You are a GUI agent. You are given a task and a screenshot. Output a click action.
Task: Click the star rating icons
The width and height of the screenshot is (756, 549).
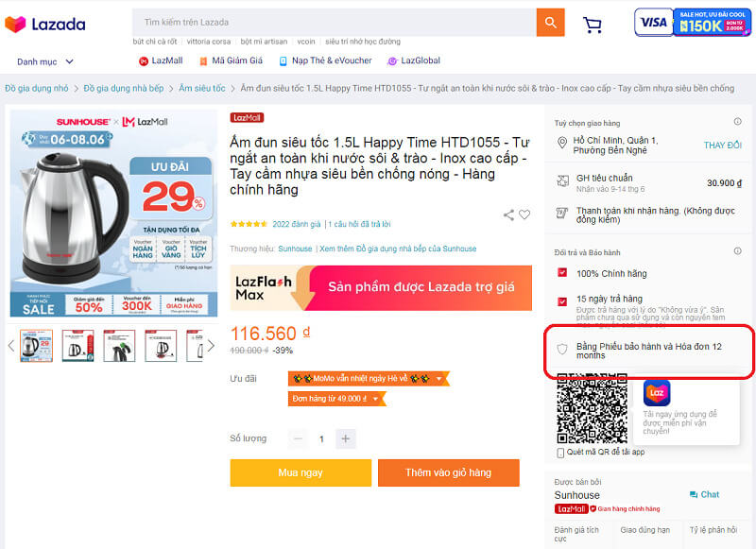tap(249, 224)
